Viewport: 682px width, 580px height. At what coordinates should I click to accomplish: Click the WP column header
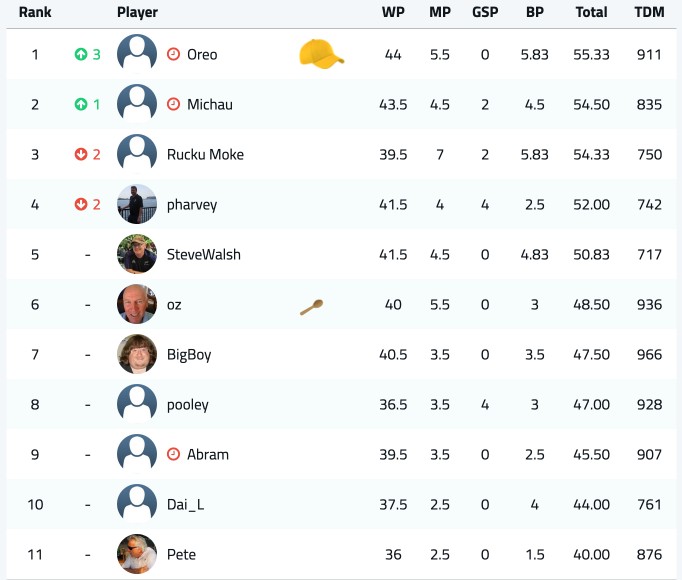(393, 12)
